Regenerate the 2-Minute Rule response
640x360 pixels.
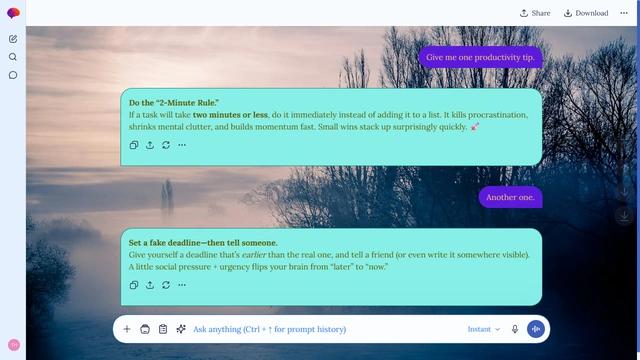166,145
